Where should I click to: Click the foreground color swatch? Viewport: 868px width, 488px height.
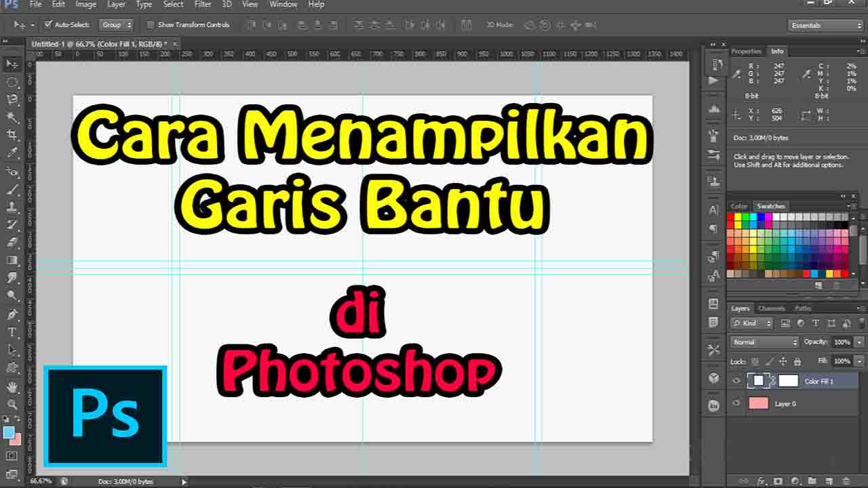tap(9, 432)
